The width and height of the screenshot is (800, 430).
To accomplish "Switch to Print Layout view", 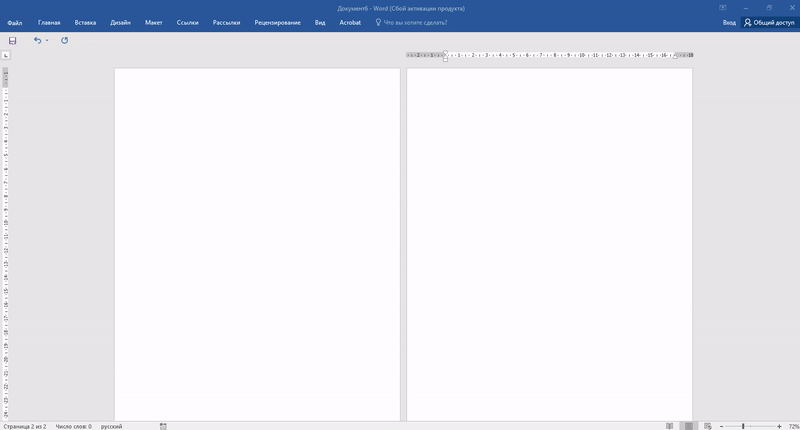I will 688,426.
